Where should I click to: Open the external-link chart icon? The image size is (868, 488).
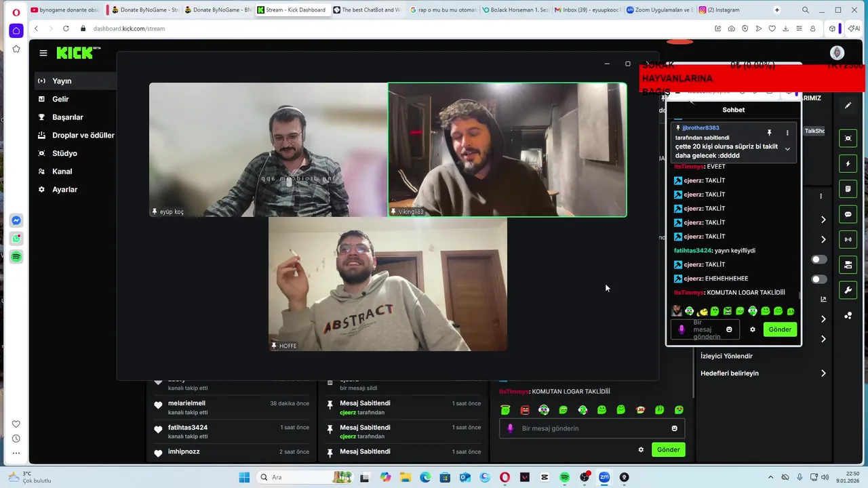(823, 299)
